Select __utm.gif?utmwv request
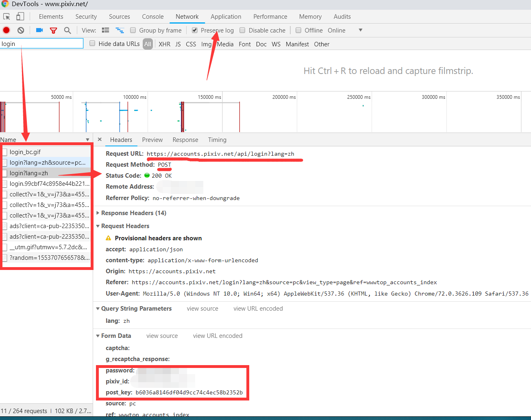This screenshot has height=420, width=531. [46, 247]
